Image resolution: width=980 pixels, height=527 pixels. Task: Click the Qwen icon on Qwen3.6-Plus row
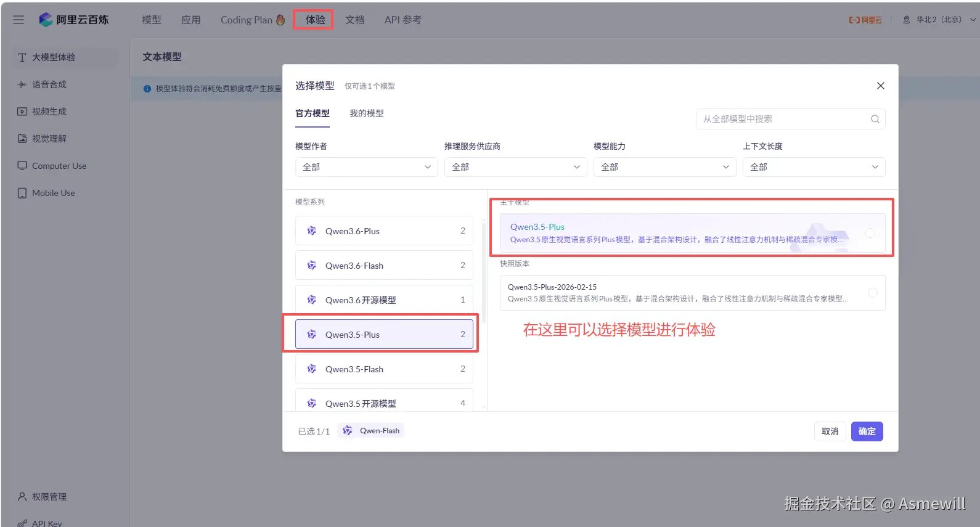point(312,231)
